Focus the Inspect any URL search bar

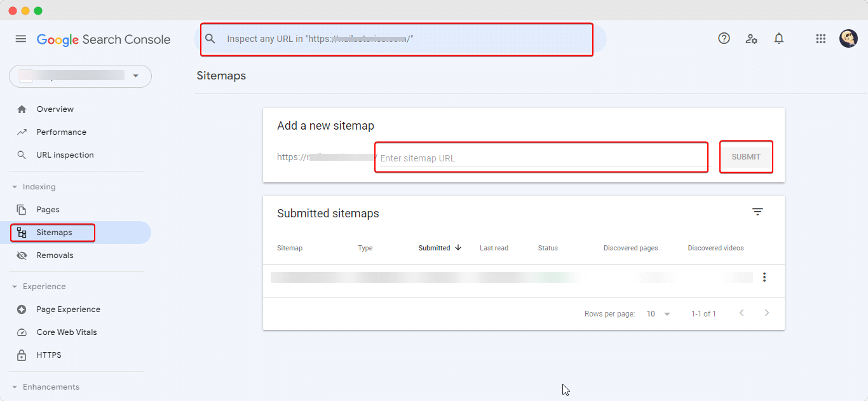coord(400,39)
